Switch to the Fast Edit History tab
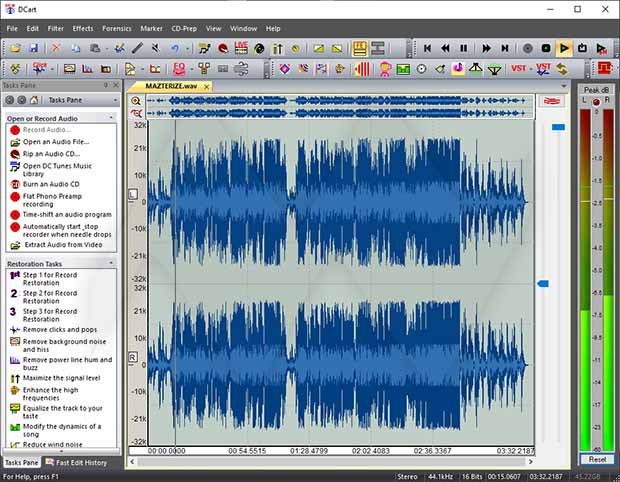 click(x=76, y=463)
